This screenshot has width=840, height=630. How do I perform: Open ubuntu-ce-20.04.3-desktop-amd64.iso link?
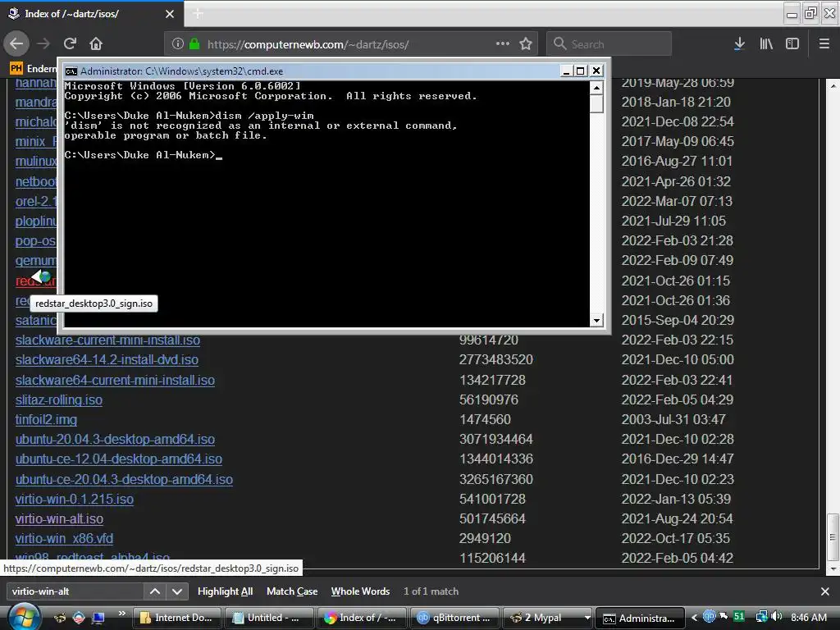tap(124, 479)
